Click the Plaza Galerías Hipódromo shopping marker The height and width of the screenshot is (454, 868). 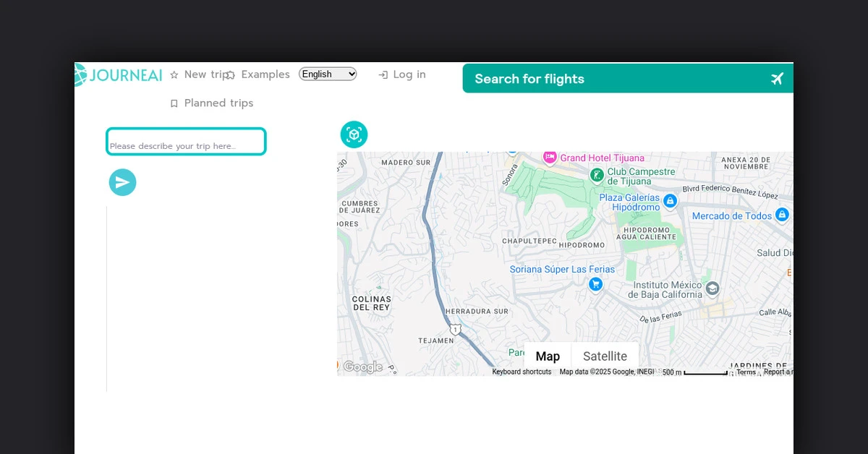coord(670,201)
